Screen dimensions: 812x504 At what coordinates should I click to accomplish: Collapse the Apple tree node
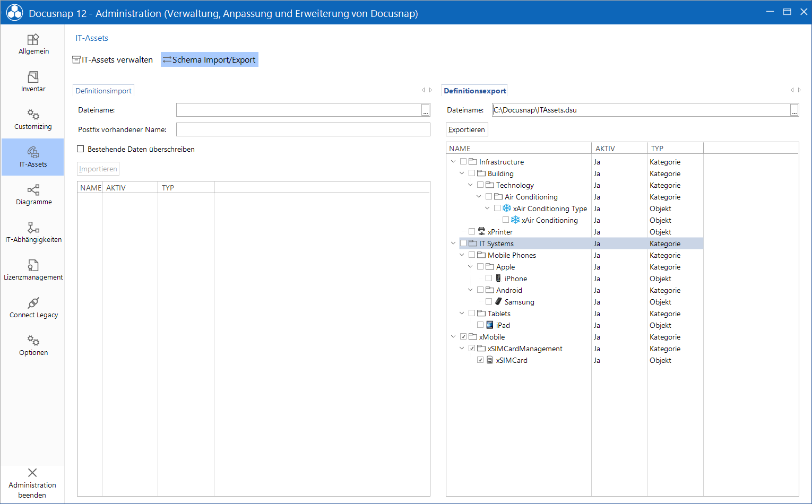[470, 266]
